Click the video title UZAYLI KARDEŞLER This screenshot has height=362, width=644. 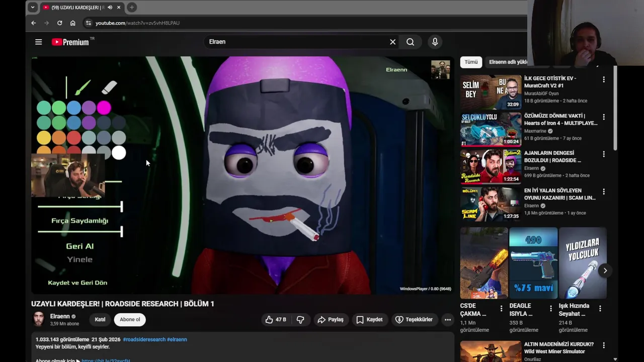pos(122,304)
